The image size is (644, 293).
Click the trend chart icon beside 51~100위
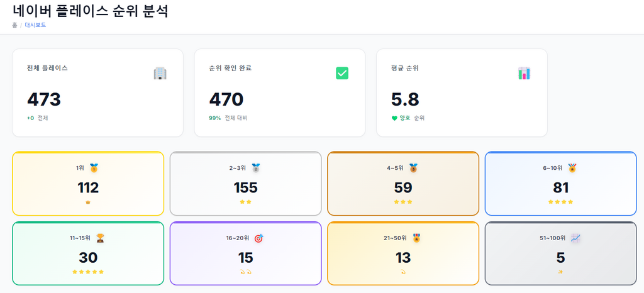click(575, 238)
